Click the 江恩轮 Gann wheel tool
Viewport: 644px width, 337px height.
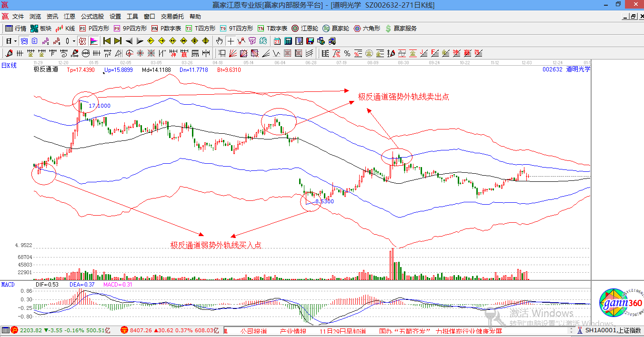click(x=305, y=29)
